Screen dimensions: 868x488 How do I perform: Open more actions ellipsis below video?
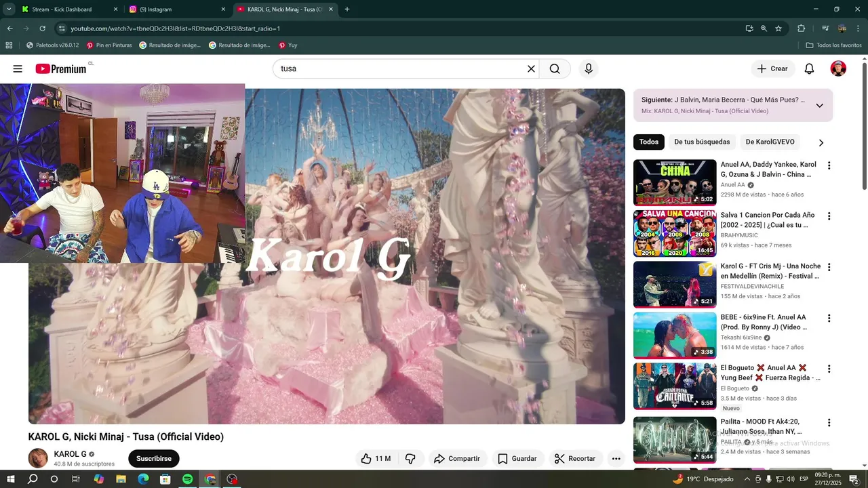click(616, 459)
